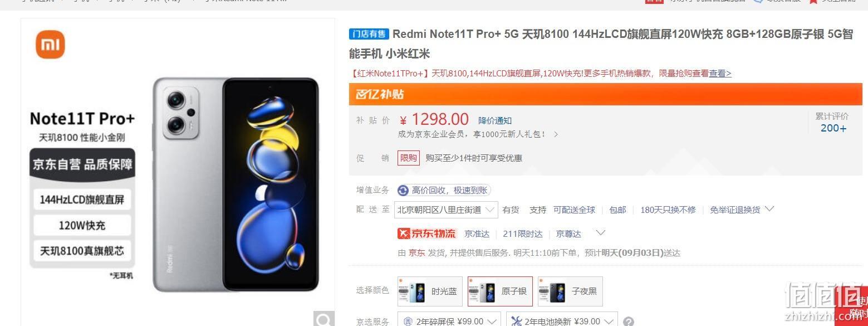The height and width of the screenshot is (326, 868).
Task: Click the 门店有售 badge
Action: 369,34
